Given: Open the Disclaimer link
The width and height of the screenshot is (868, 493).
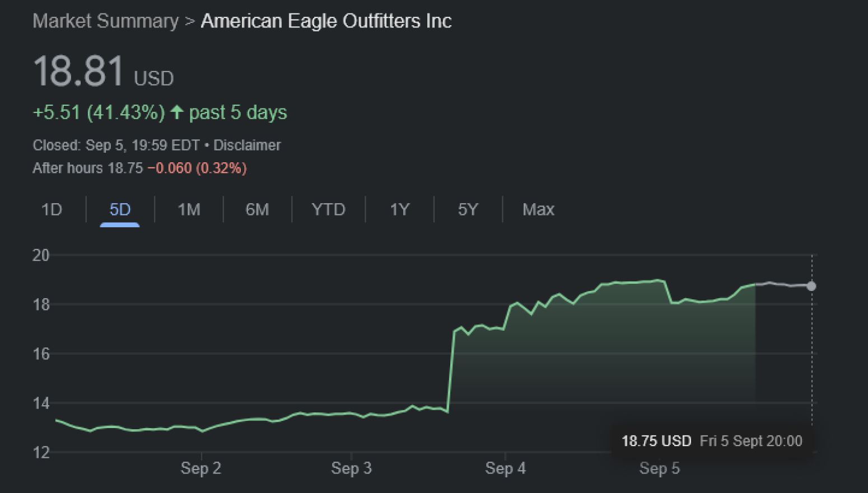Looking at the screenshot, I should coord(247,145).
